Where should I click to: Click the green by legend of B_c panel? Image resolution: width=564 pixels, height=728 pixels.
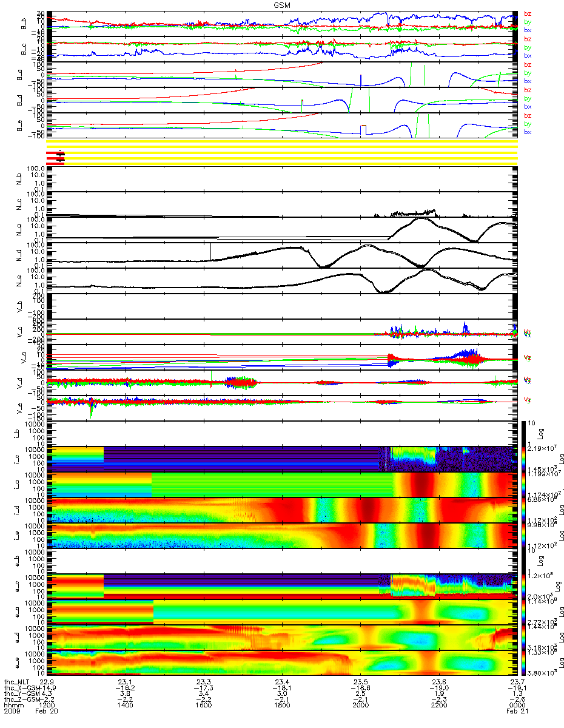pos(528,47)
